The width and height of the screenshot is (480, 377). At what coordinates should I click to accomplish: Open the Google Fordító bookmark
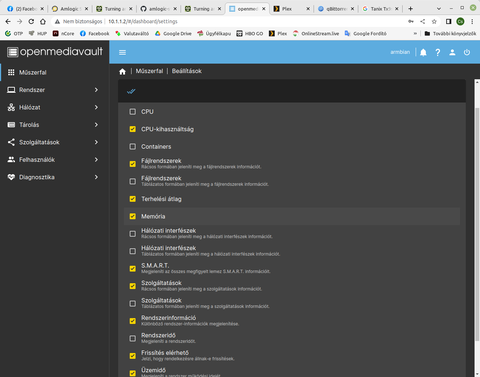click(365, 33)
